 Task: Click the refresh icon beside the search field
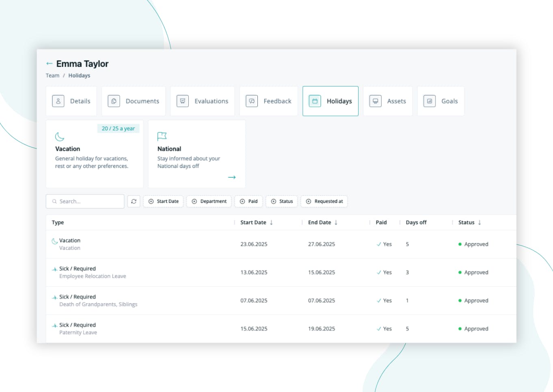point(134,201)
